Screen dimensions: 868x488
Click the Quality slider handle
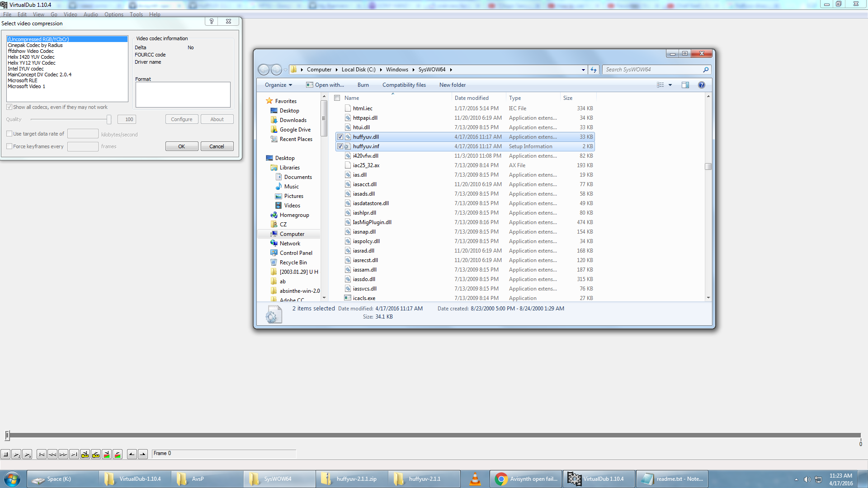tap(109, 119)
